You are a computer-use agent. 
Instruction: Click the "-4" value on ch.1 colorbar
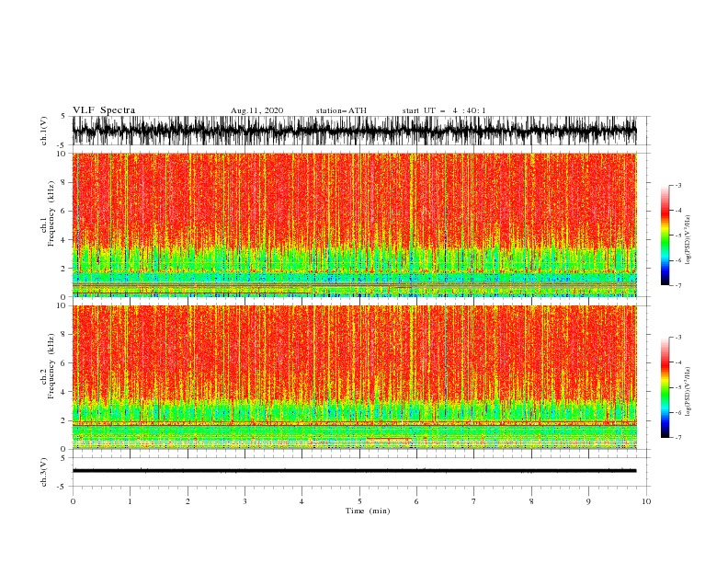(x=677, y=211)
